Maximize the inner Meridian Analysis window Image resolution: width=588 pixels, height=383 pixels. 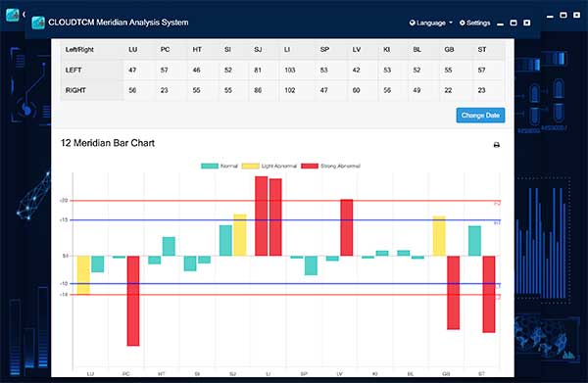pos(514,23)
